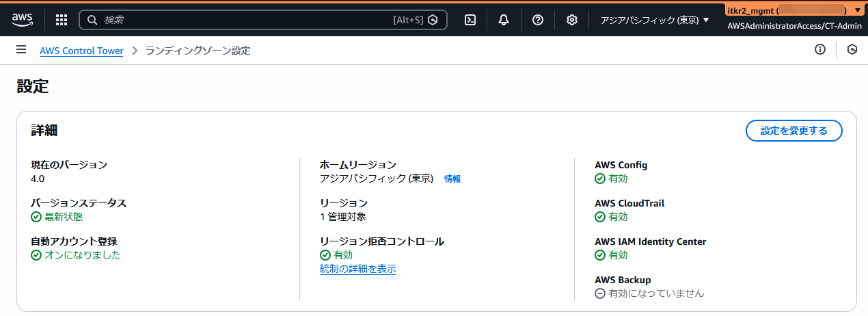The height and width of the screenshot is (316, 868).
Task: Open the 統制の詳細を表示 link
Action: [x=357, y=269]
